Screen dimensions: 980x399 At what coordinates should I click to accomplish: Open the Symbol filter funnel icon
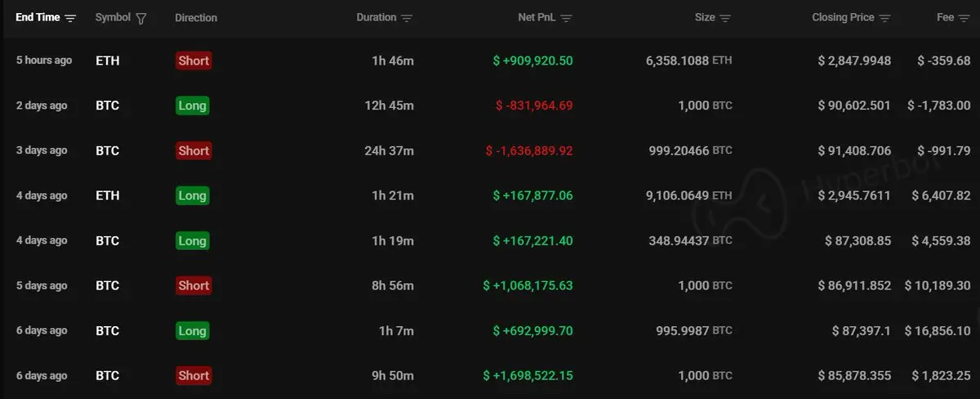click(x=141, y=18)
